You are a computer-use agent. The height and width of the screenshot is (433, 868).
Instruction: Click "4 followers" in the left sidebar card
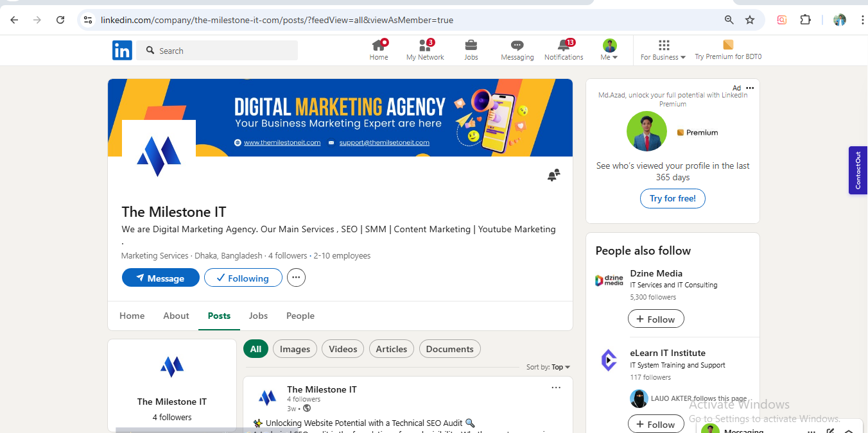[172, 417]
